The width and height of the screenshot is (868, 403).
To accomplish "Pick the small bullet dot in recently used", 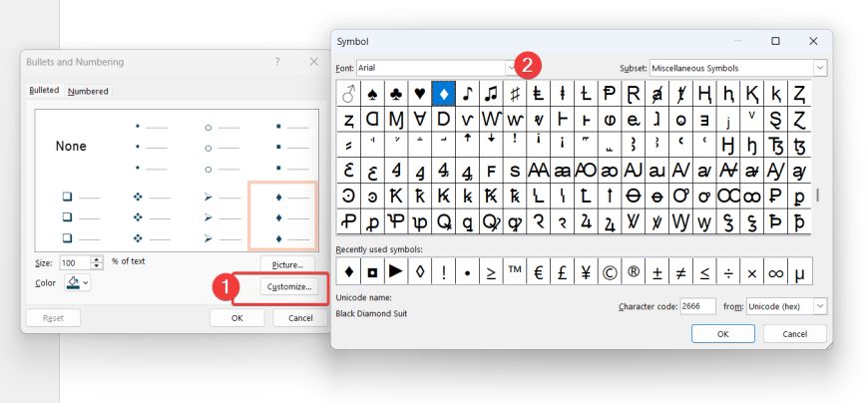I will (x=467, y=271).
